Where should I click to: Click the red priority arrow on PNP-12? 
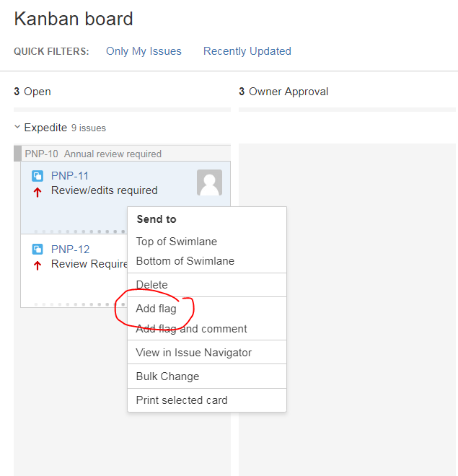point(38,265)
